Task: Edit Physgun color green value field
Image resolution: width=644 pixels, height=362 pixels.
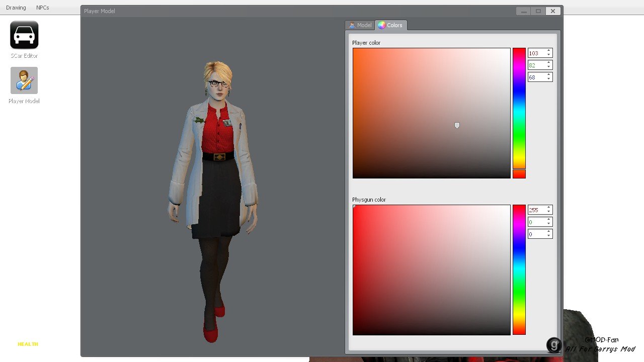Action: pos(536,222)
